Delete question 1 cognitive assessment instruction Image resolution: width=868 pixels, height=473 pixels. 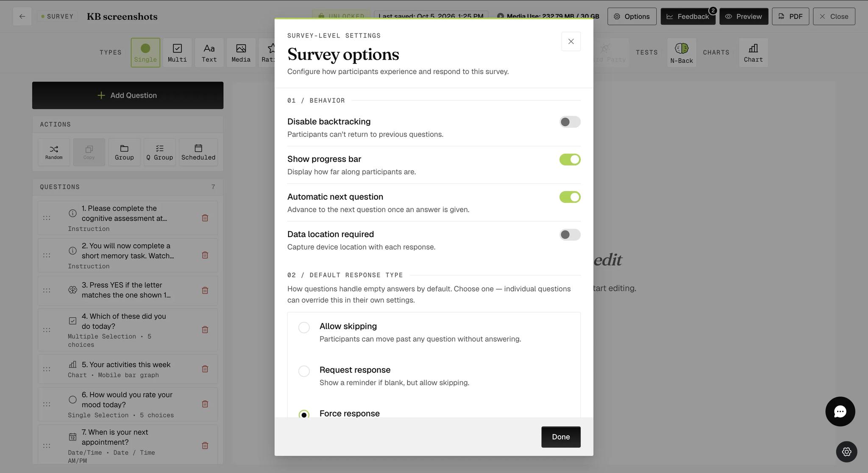pos(205,218)
